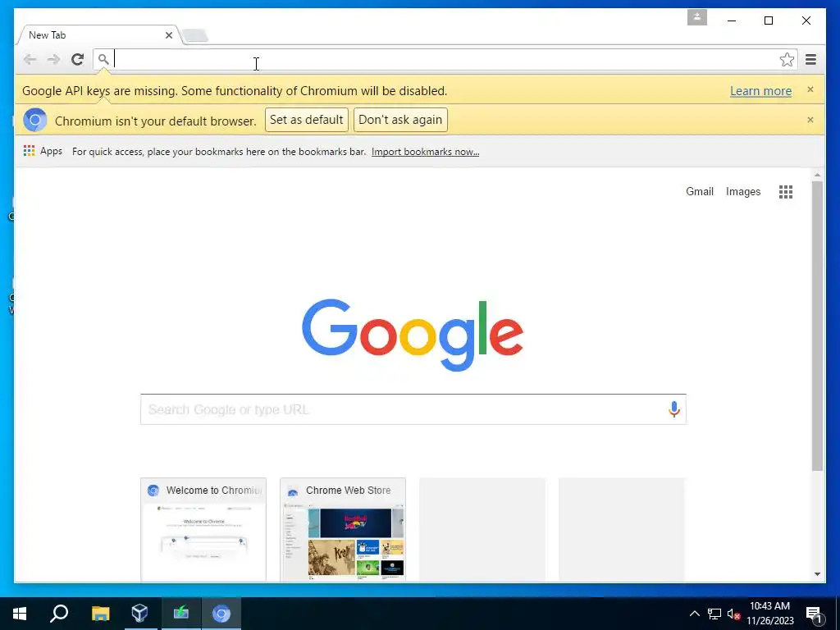Switch to Chromium in the taskbar
The height and width of the screenshot is (630, 840).
pyautogui.click(x=221, y=614)
